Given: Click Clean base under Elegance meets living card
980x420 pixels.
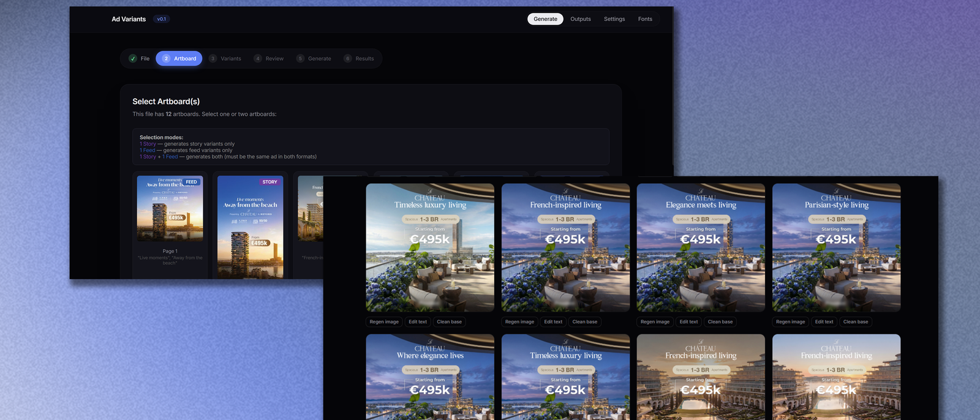Looking at the screenshot, I should coord(720,321).
